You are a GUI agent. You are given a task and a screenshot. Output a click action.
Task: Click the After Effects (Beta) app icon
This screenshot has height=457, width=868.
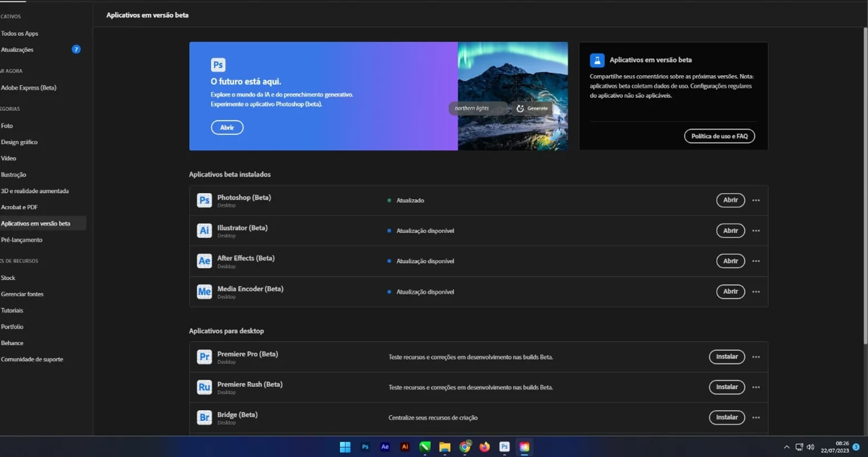204,261
